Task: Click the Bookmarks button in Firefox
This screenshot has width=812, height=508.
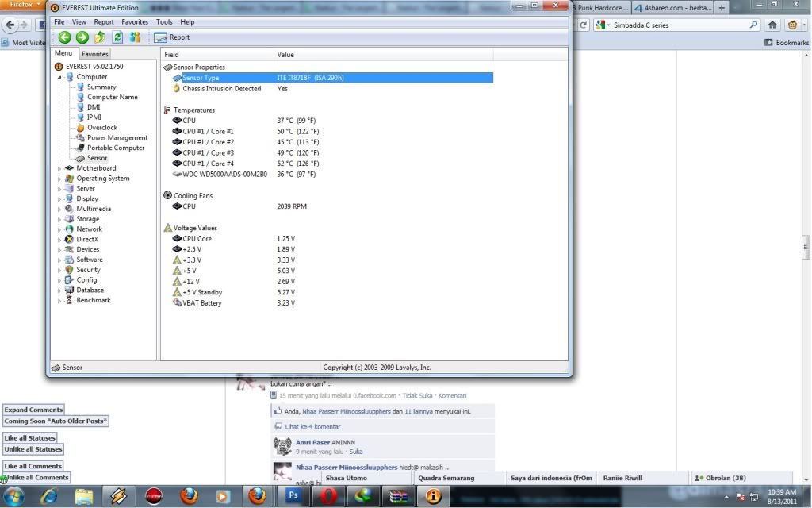Action: (x=787, y=43)
